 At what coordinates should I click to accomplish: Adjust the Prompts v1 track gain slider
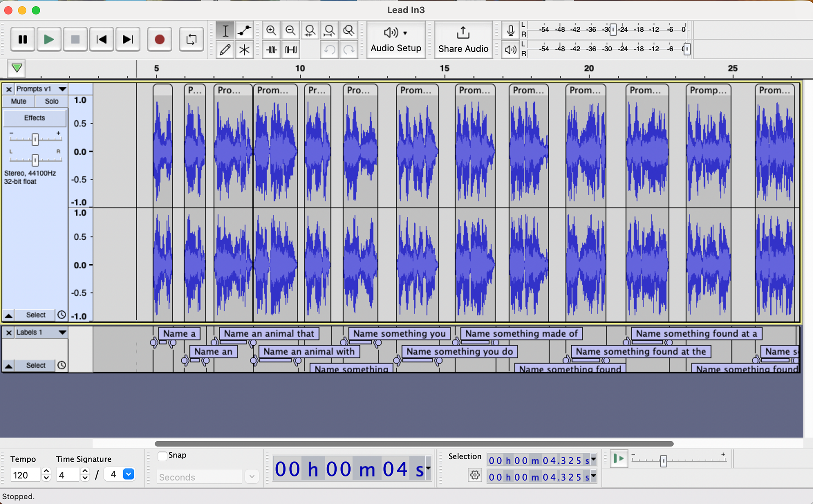(x=35, y=139)
